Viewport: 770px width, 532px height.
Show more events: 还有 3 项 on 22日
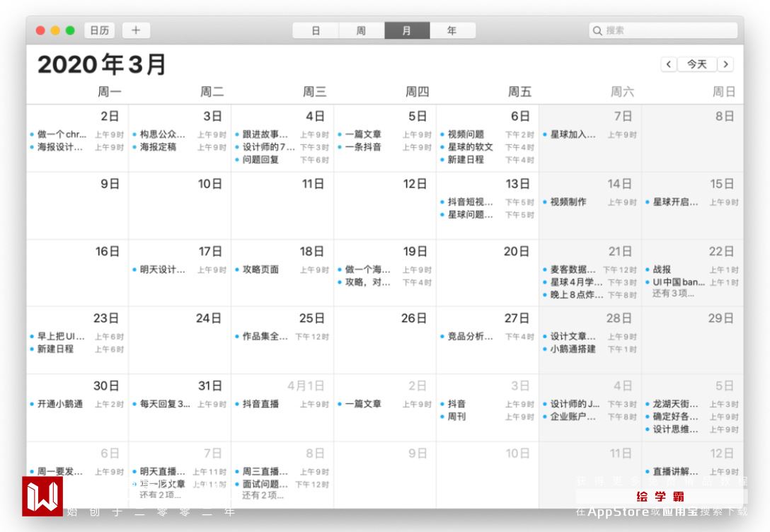click(673, 294)
